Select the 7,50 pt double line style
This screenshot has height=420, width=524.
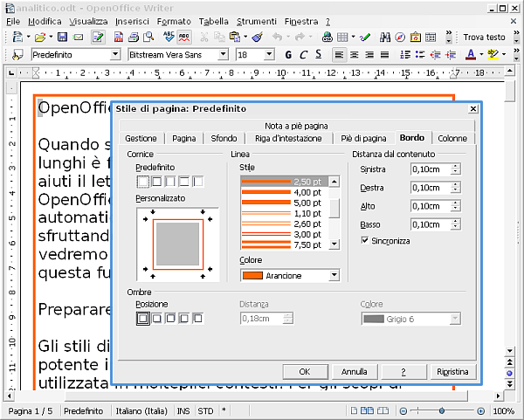pyautogui.click(x=284, y=244)
